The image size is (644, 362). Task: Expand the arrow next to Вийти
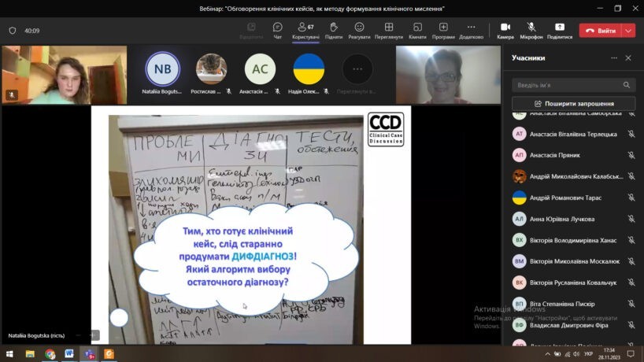click(628, 31)
